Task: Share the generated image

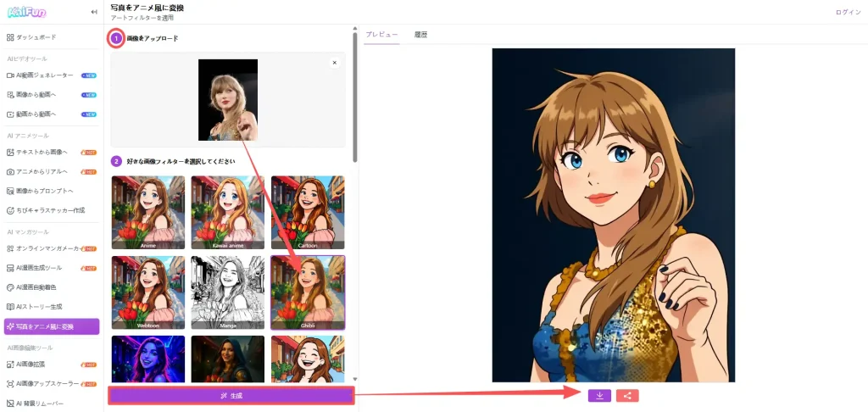Action: (x=627, y=395)
